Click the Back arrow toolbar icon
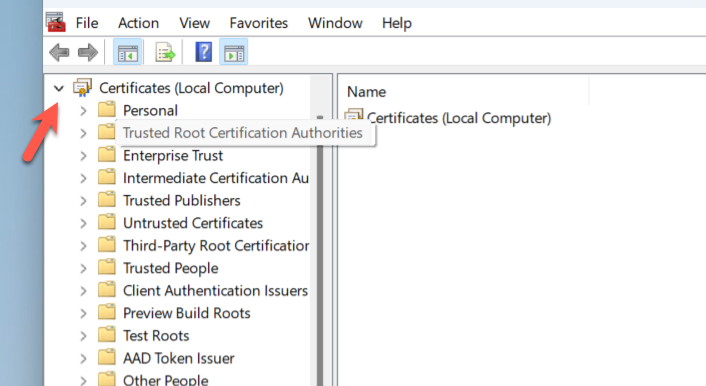This screenshot has width=706, height=386. pos(59,52)
